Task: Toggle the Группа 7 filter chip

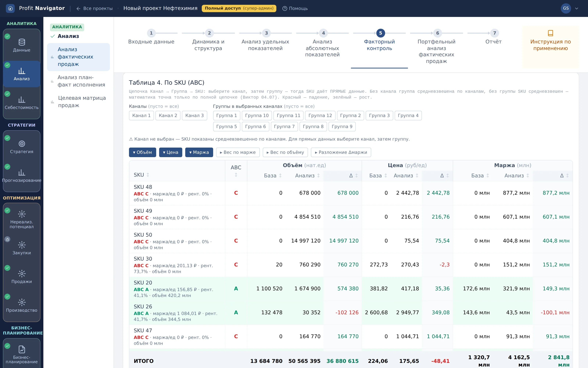Action: (x=284, y=127)
